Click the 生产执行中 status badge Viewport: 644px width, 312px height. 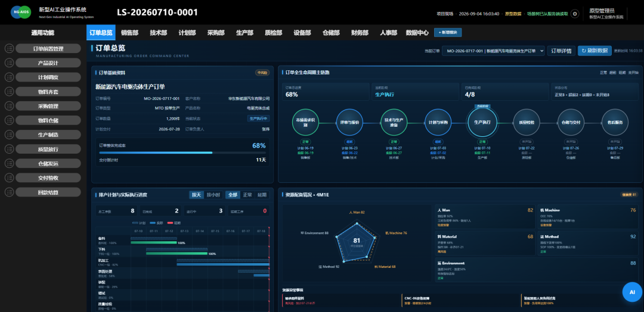[258, 118]
